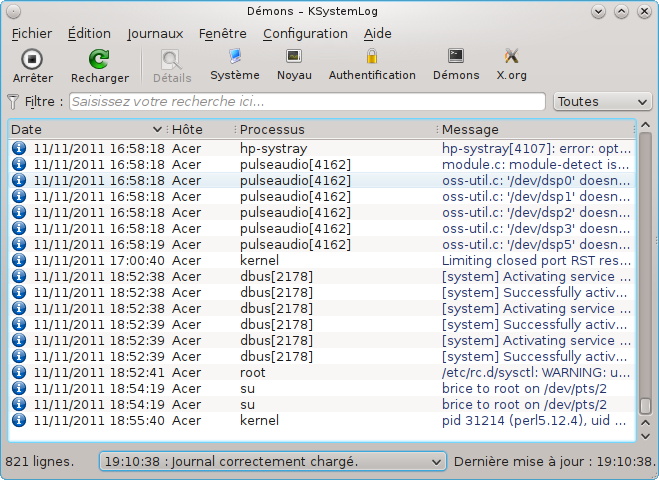Click '821 lignes.' status text
The image size is (659, 480).
(40, 462)
